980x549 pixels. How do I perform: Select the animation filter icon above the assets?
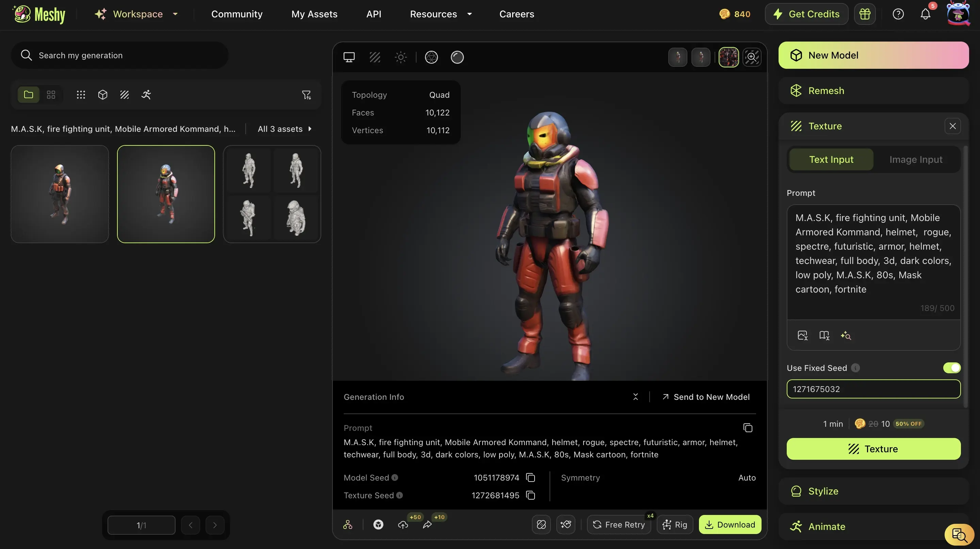pos(146,94)
